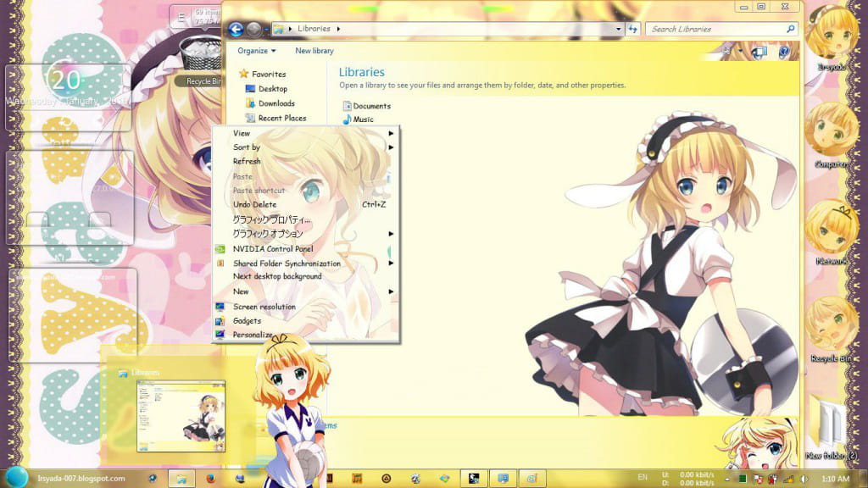Open the address bar history dropdown
Screen dimensions: 868x488
(618, 29)
